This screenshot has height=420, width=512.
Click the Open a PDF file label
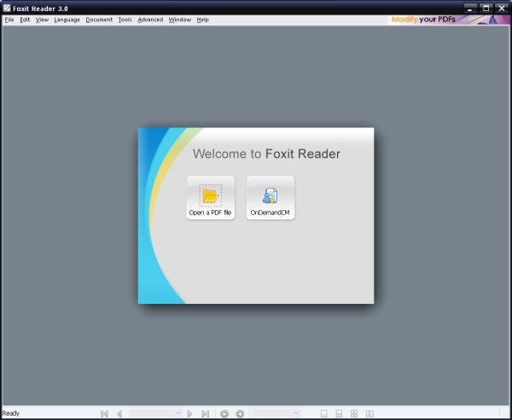(210, 213)
